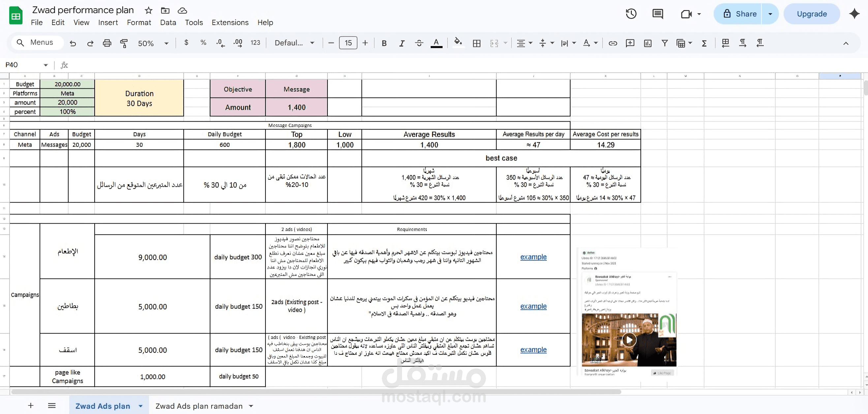Screen dimensions: 868x414
Task: Open the borders tool
Action: point(477,43)
